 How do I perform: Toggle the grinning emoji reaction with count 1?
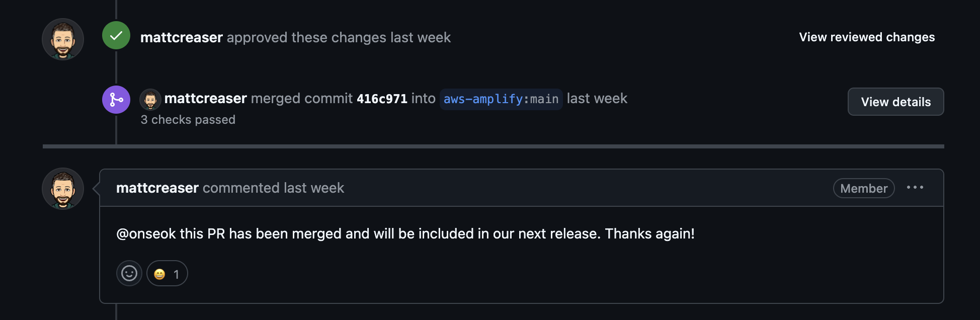click(167, 274)
